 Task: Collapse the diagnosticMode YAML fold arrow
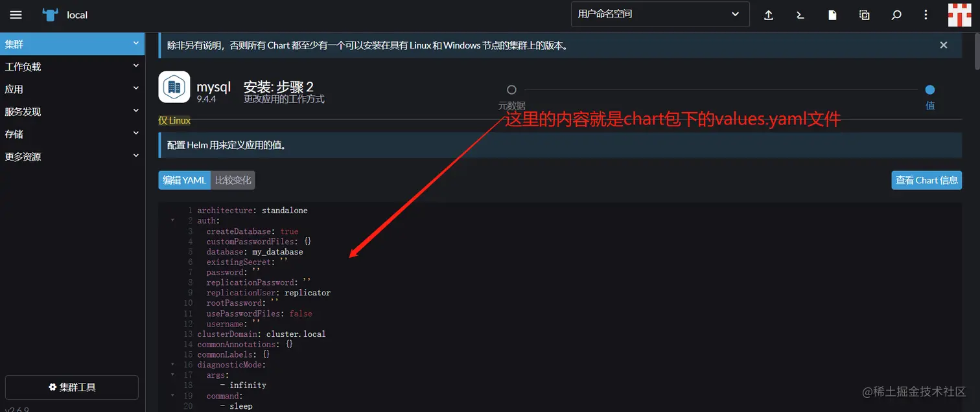tap(172, 365)
